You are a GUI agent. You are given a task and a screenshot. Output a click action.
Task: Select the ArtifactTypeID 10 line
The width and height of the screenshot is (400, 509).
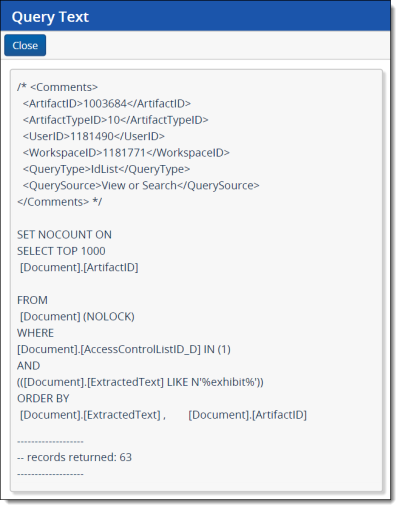coord(115,120)
